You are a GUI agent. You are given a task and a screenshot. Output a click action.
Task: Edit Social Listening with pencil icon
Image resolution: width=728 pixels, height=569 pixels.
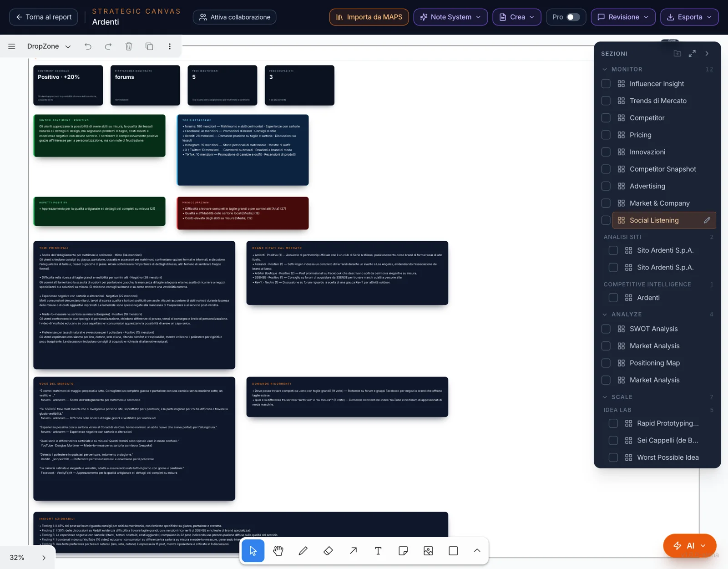click(707, 220)
